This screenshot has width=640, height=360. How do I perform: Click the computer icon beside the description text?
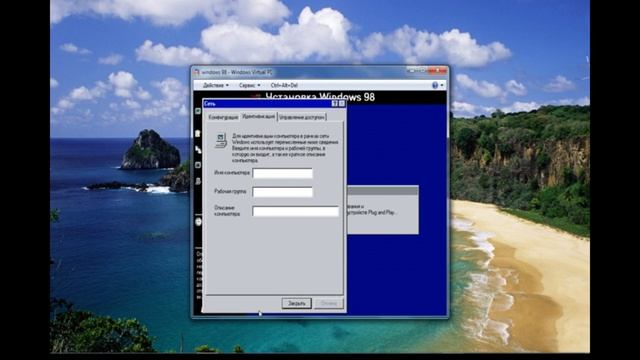[221, 140]
